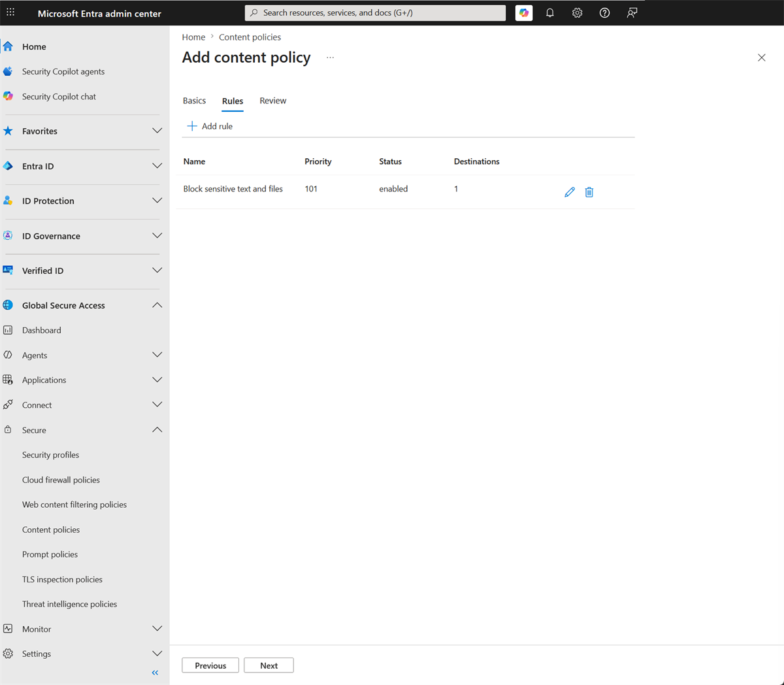The image size is (784, 685).
Task: Click the priority value 101
Action: (x=311, y=189)
